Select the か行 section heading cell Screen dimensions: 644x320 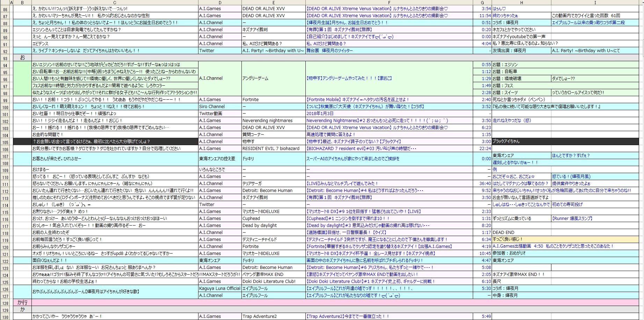(22, 303)
